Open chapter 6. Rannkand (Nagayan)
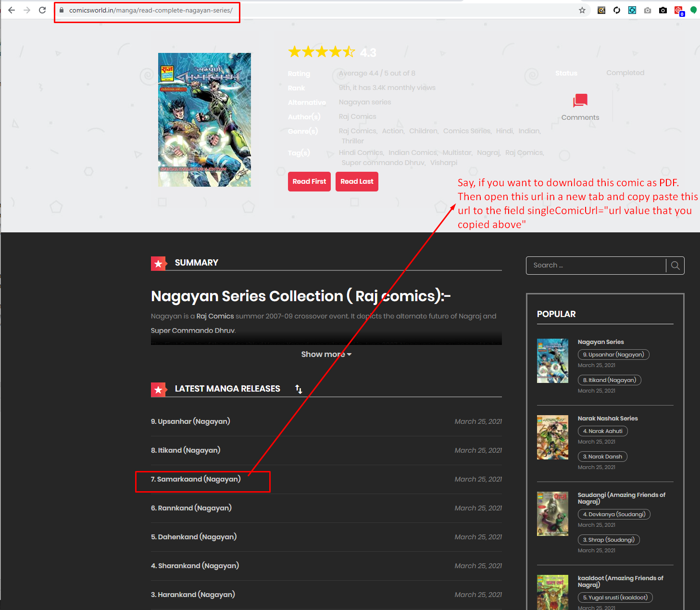 coord(191,508)
